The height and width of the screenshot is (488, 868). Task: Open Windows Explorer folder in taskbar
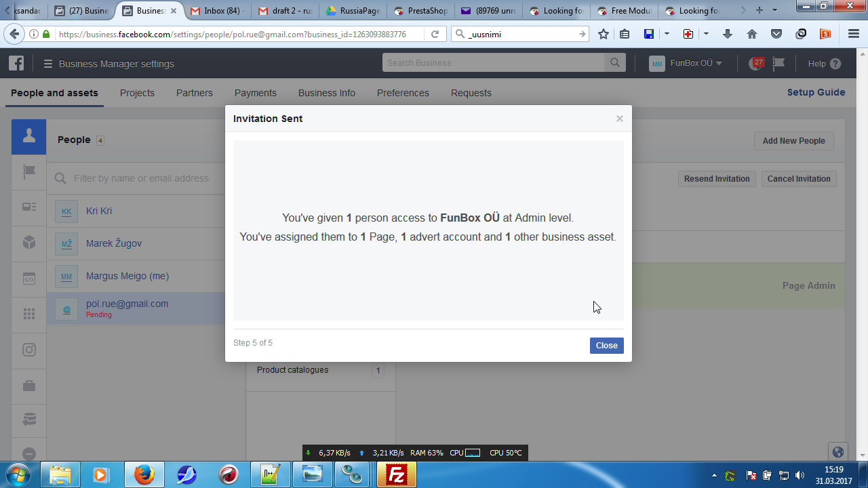[60, 475]
